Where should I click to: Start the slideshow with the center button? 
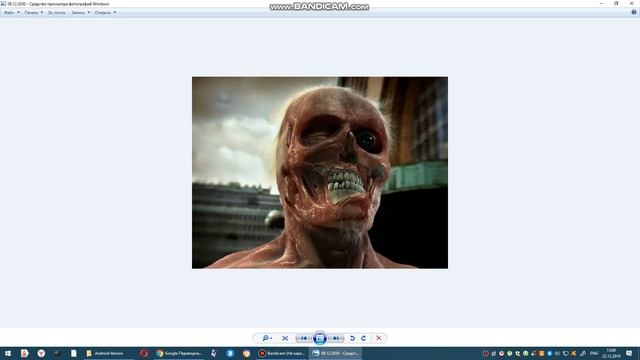pyautogui.click(x=320, y=338)
